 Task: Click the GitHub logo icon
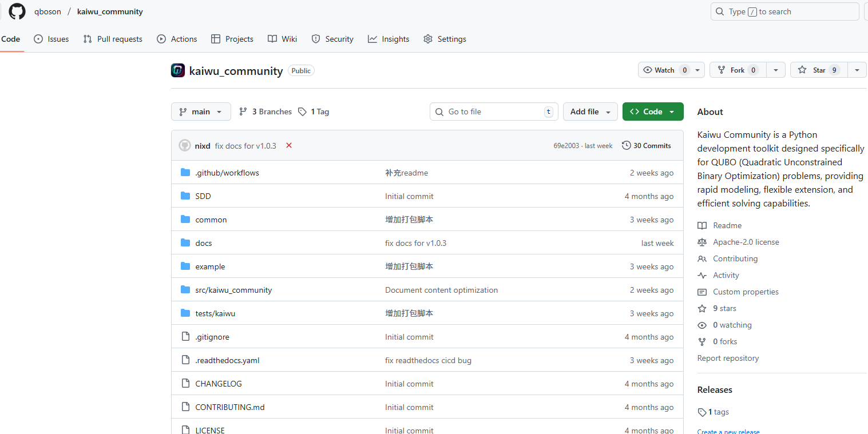pos(17,11)
